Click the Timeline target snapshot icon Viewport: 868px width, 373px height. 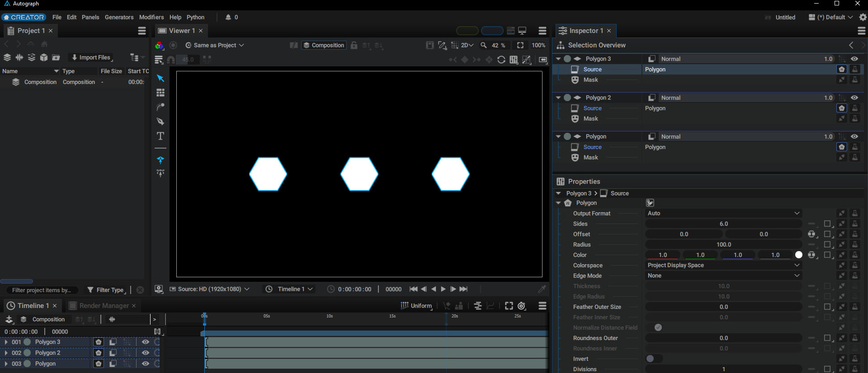[x=522, y=306]
